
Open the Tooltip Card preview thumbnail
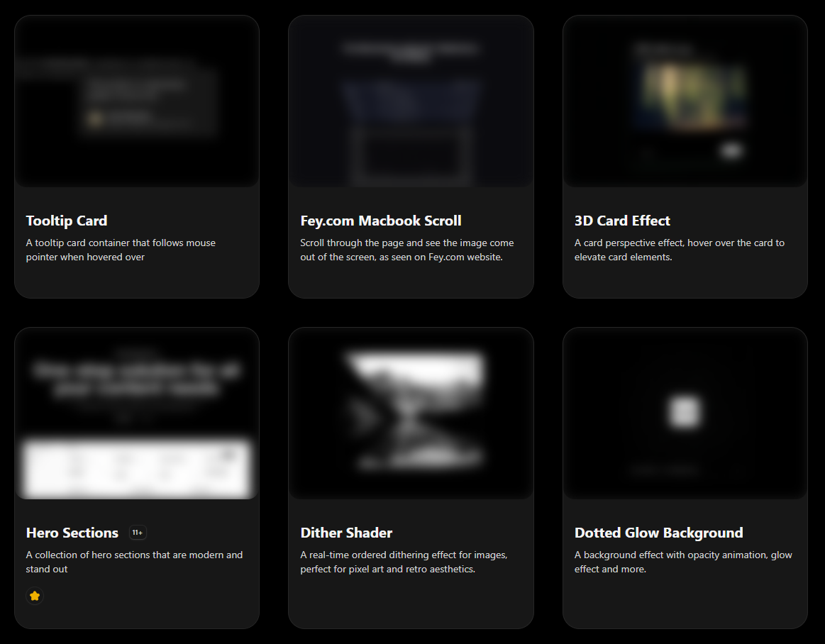click(x=137, y=101)
